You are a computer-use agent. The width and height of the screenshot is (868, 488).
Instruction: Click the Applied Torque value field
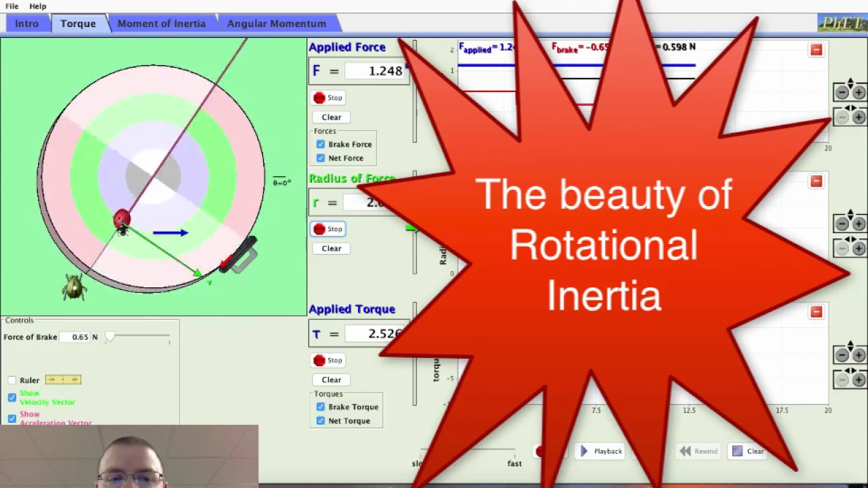point(375,333)
